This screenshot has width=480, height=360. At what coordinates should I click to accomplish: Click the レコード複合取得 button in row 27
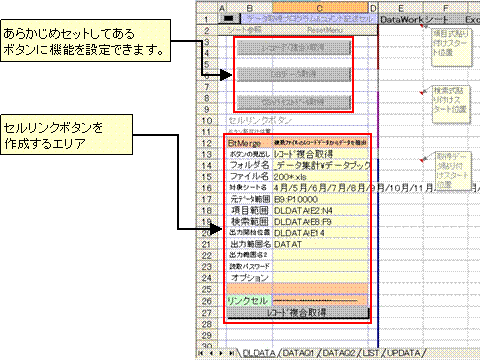tap(298, 313)
